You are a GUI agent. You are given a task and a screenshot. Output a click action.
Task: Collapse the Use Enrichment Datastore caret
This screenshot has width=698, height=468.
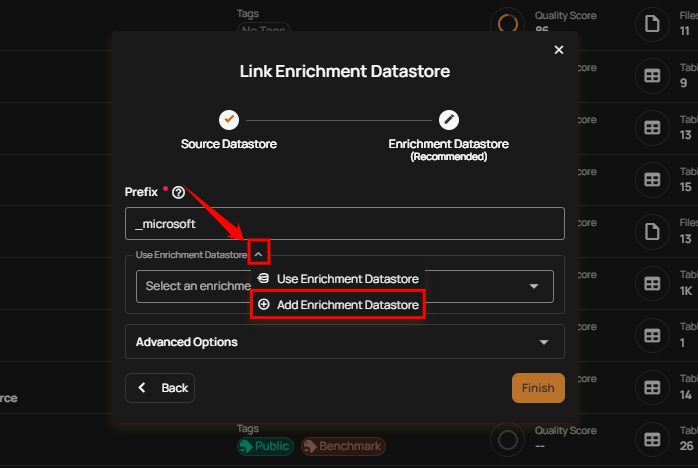(258, 255)
